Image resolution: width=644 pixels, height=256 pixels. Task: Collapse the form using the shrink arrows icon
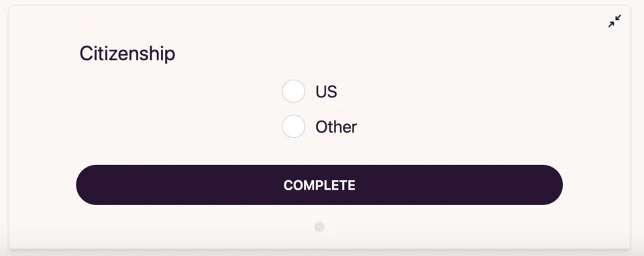tap(614, 21)
